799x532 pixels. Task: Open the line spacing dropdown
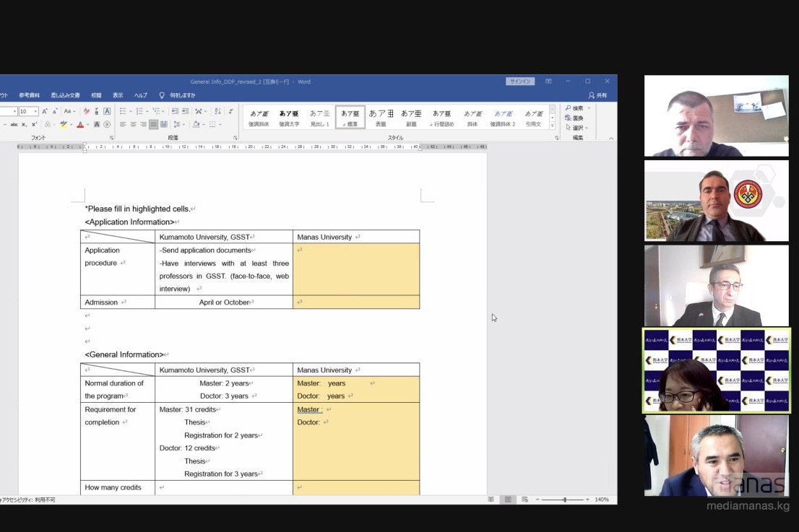(177, 124)
